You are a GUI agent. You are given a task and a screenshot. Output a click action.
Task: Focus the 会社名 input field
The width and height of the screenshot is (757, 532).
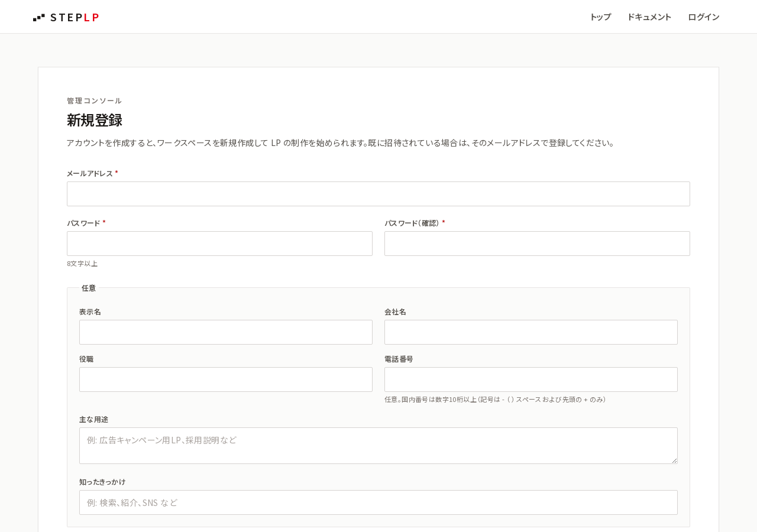pos(531,332)
